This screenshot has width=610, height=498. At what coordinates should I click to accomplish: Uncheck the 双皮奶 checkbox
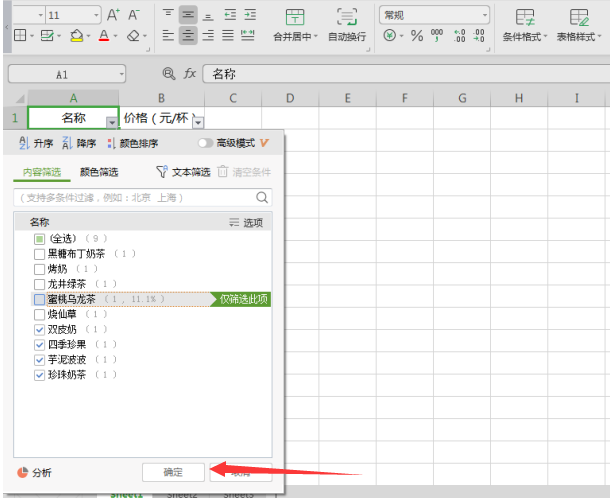coord(39,330)
